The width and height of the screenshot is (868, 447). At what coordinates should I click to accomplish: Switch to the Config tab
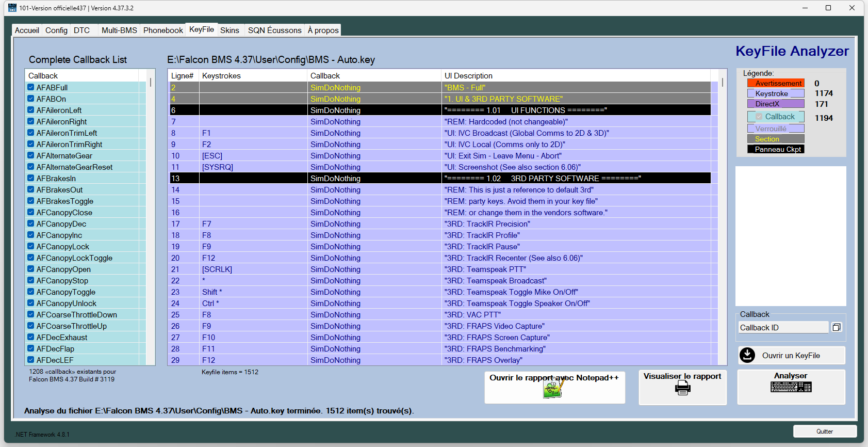56,30
